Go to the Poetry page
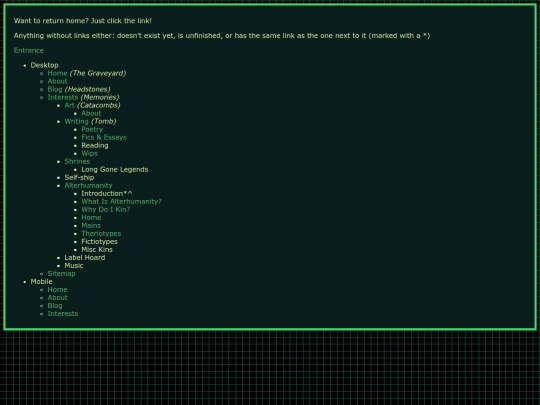Image resolution: width=540 pixels, height=405 pixels. tap(92, 129)
